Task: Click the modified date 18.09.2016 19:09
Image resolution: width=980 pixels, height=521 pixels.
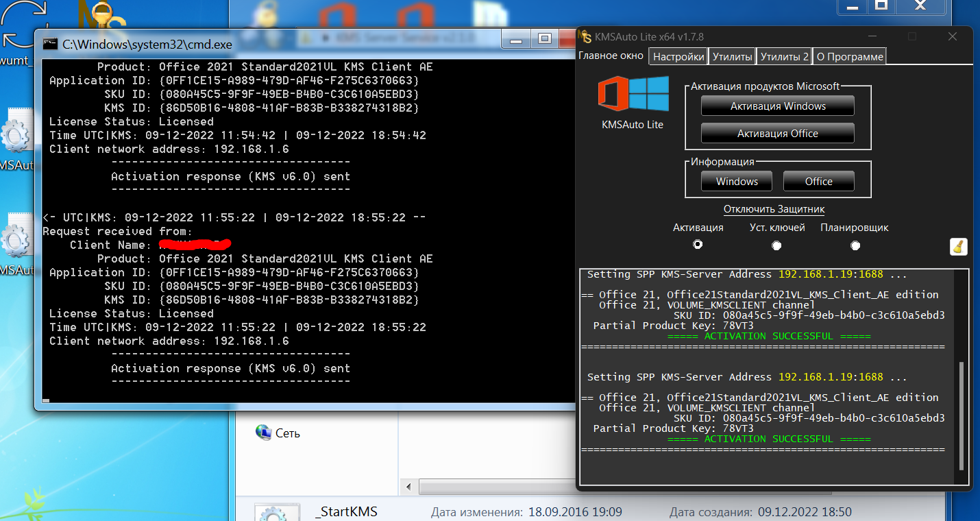Action: 574,512
